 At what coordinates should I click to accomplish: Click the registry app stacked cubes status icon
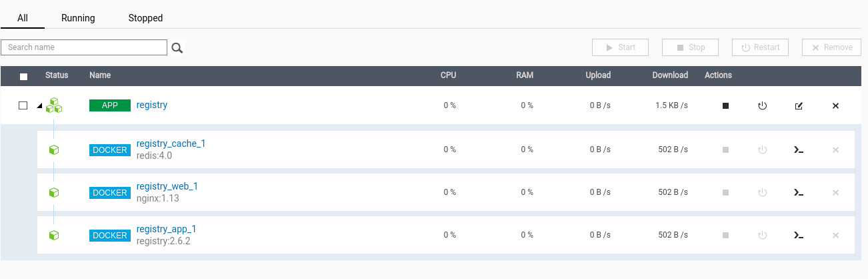(54, 105)
